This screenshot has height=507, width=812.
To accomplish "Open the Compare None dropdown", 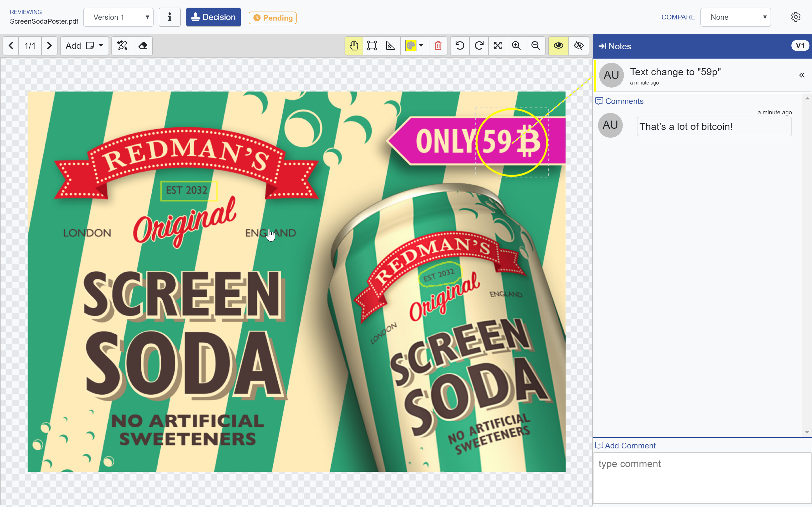I will (x=736, y=17).
